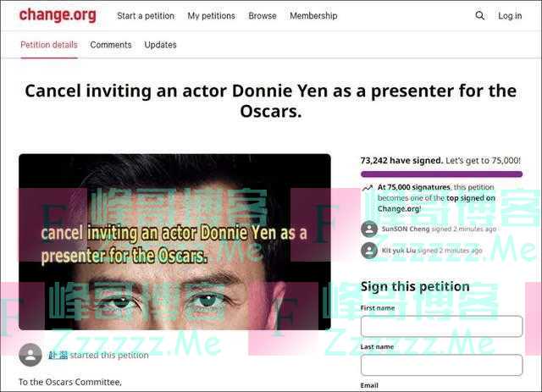The height and width of the screenshot is (392, 542).
Task: Open the search magnifier icon
Action: [480, 15]
